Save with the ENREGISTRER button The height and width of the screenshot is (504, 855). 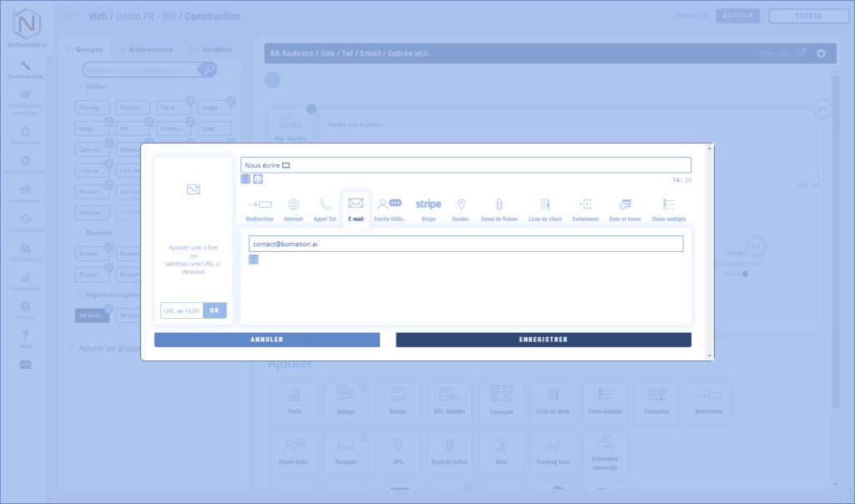point(543,340)
